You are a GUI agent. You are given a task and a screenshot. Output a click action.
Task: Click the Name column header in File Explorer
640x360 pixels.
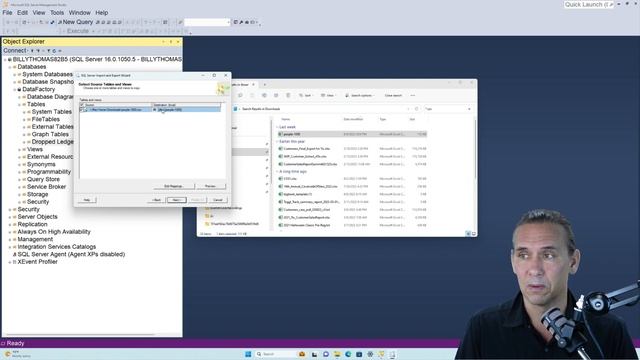coord(286,119)
